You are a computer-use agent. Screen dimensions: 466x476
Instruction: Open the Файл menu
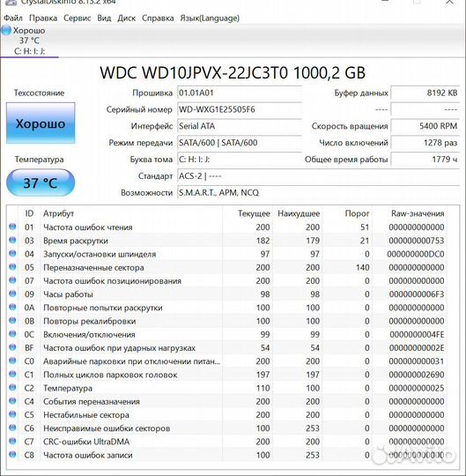pyautogui.click(x=13, y=19)
